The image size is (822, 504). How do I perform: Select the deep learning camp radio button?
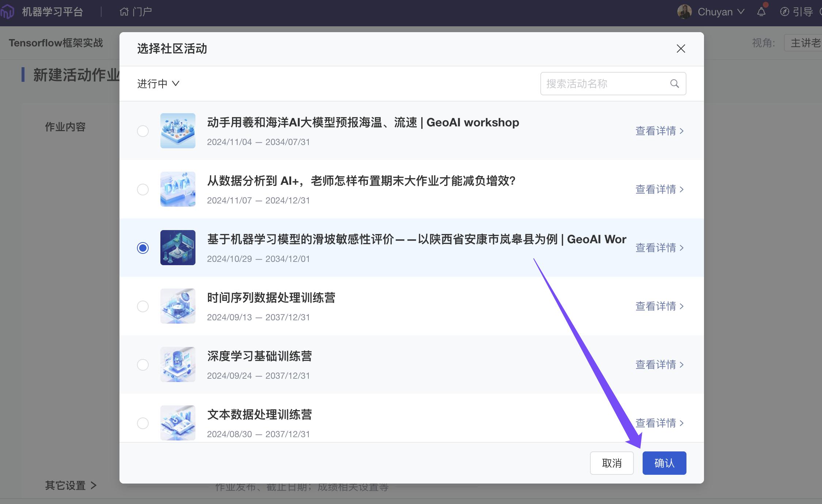(143, 364)
